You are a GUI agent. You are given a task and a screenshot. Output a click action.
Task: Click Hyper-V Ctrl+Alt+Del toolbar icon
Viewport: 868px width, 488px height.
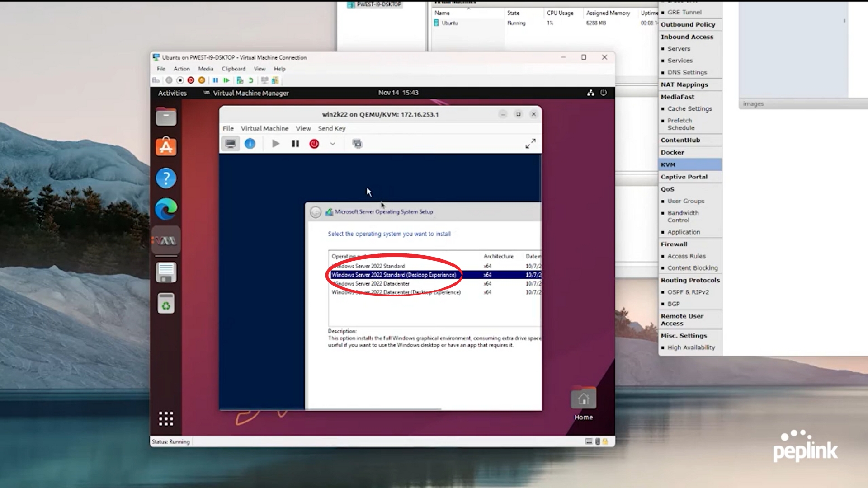[156, 80]
